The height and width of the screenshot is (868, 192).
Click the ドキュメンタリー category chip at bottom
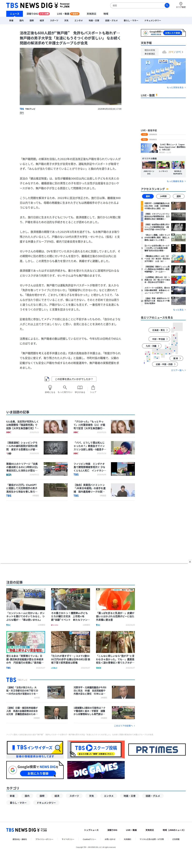46,803
